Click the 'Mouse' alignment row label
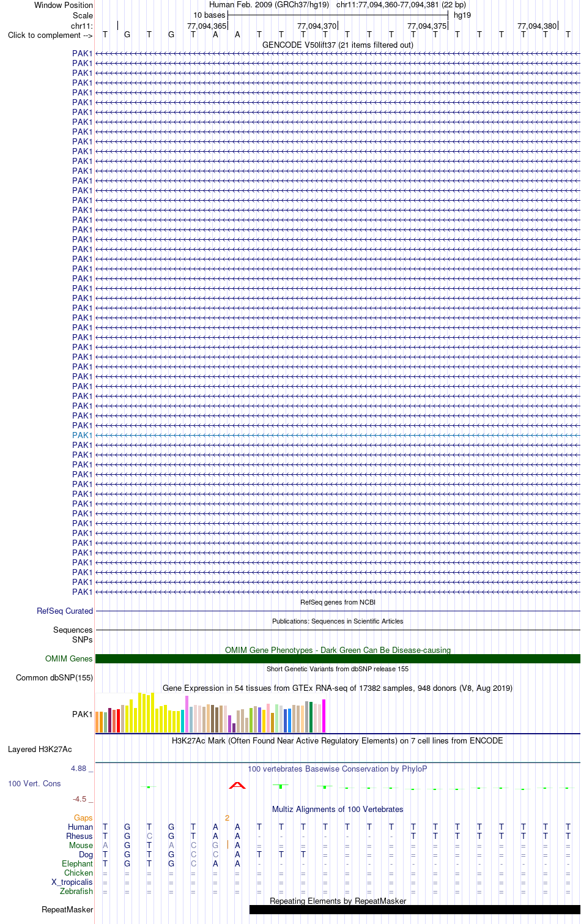This screenshot has width=581, height=924. [x=81, y=845]
